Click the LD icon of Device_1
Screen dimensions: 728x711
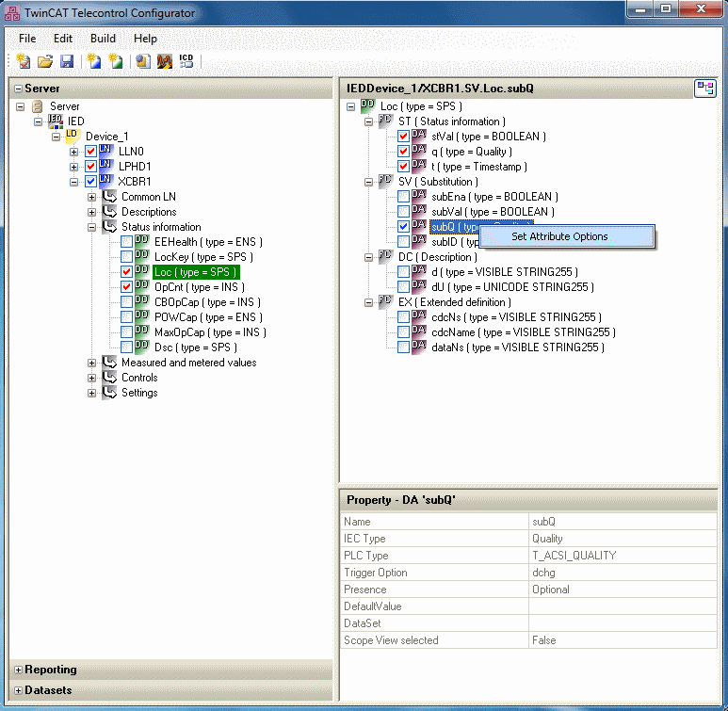73,136
